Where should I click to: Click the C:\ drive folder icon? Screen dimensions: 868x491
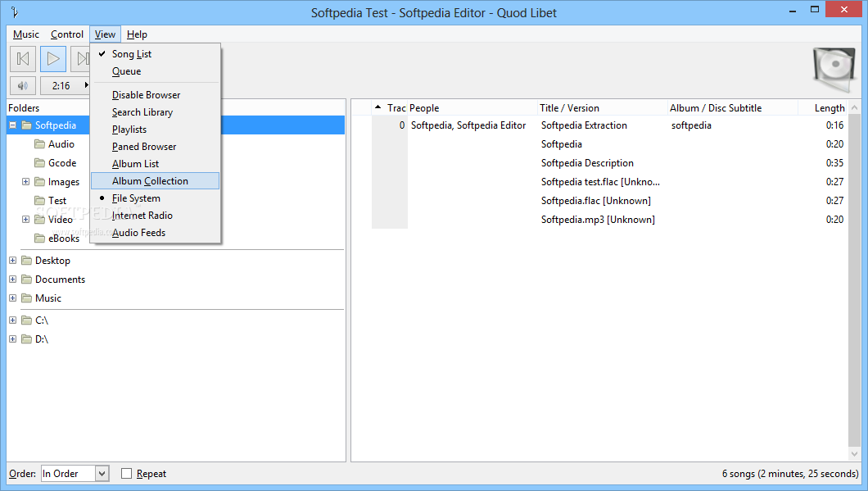[26, 321]
